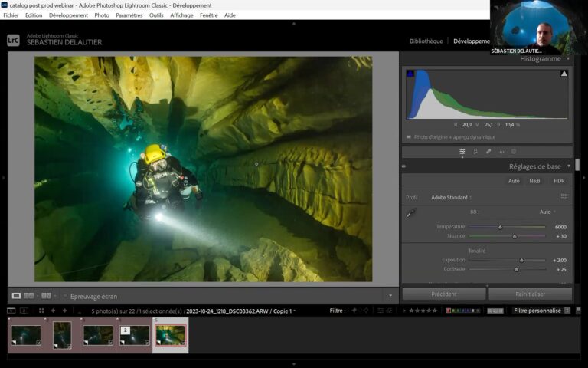
Task: Switch treatment to N&B
Action: point(534,181)
